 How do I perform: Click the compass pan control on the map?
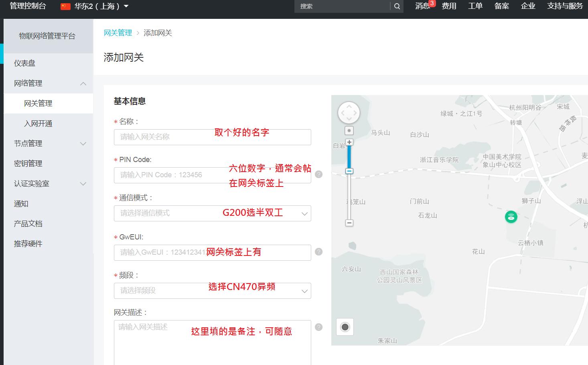(x=349, y=113)
